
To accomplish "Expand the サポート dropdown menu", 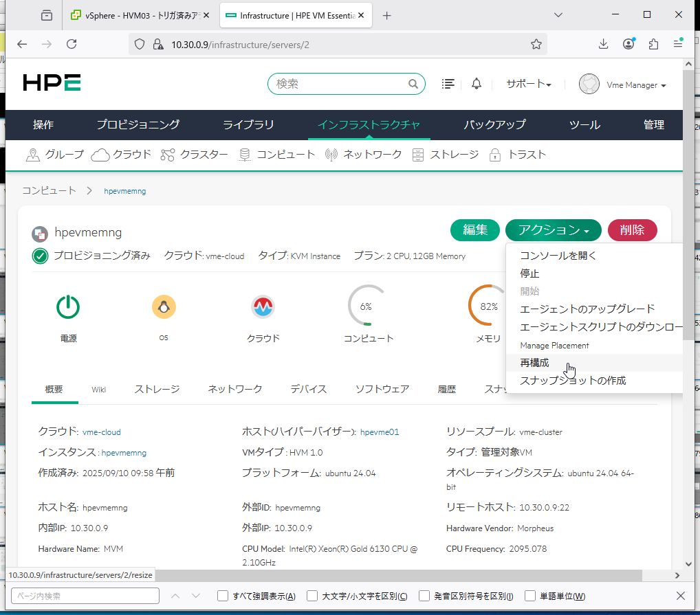I will [x=529, y=84].
